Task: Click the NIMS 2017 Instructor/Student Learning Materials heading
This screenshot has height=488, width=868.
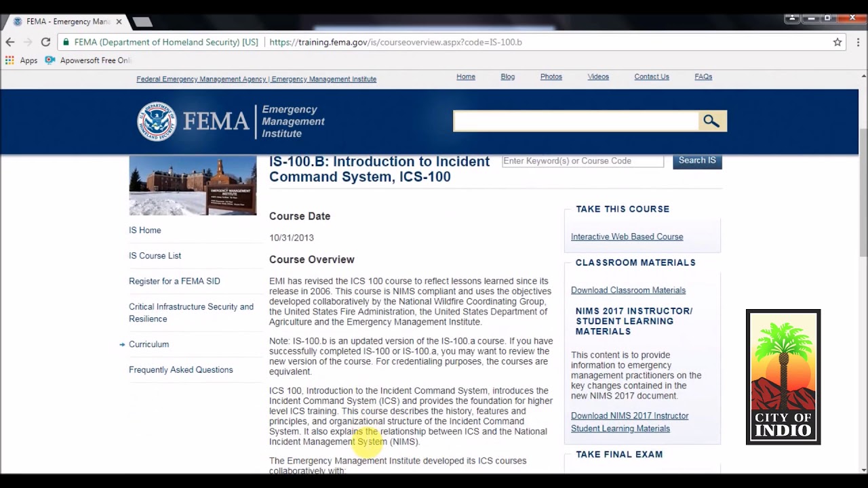Action: pos(634,321)
